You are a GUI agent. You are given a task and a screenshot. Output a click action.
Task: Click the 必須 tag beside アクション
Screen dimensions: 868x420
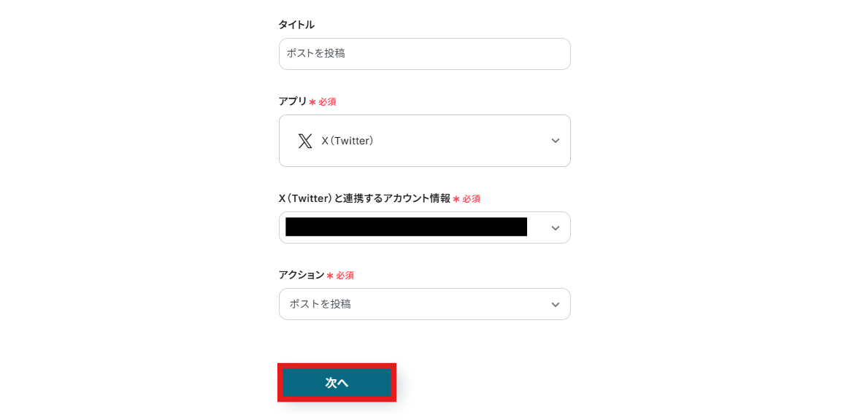345,276
